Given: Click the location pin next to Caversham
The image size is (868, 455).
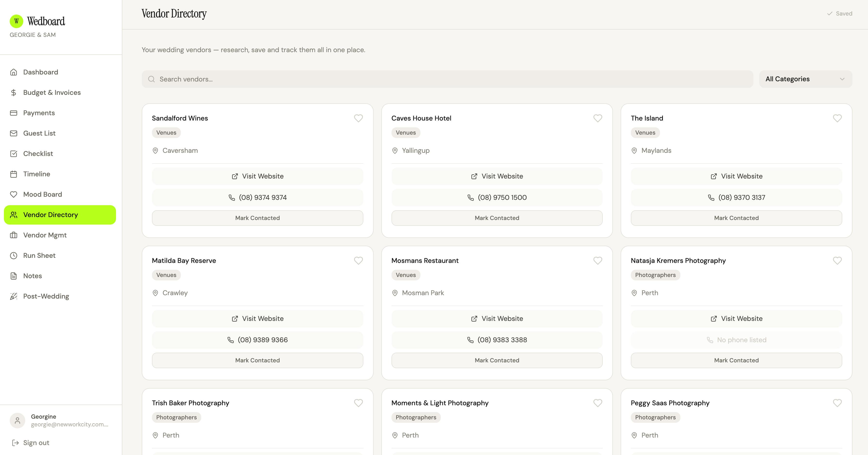Looking at the screenshot, I should 155,151.
